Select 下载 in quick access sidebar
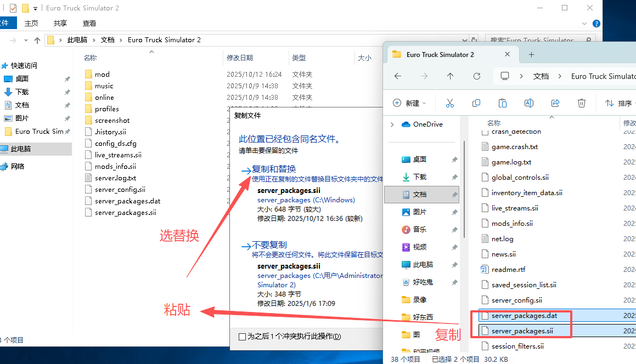This screenshot has height=364, width=636. click(22, 92)
